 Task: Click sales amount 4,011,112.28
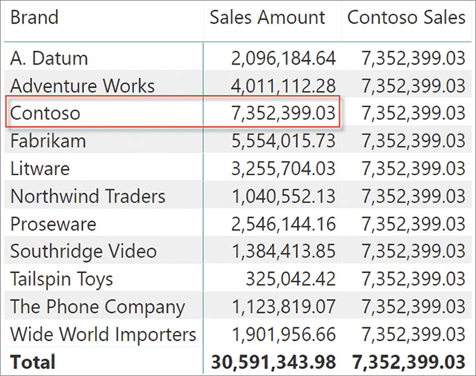coord(283,86)
